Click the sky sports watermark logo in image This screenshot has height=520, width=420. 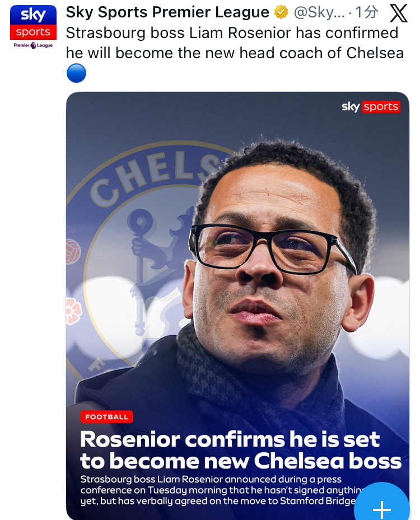coord(370,107)
